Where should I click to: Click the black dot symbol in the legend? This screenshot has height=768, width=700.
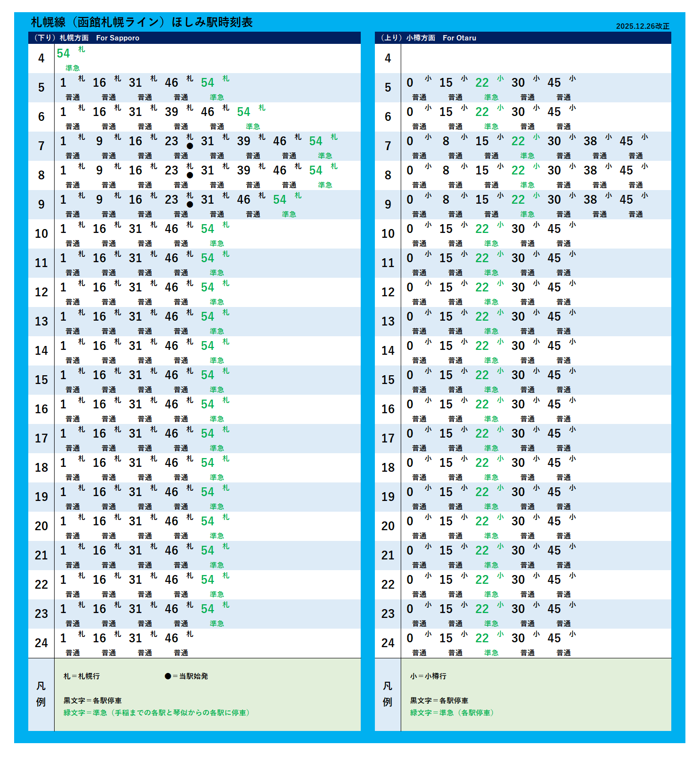pos(168,676)
